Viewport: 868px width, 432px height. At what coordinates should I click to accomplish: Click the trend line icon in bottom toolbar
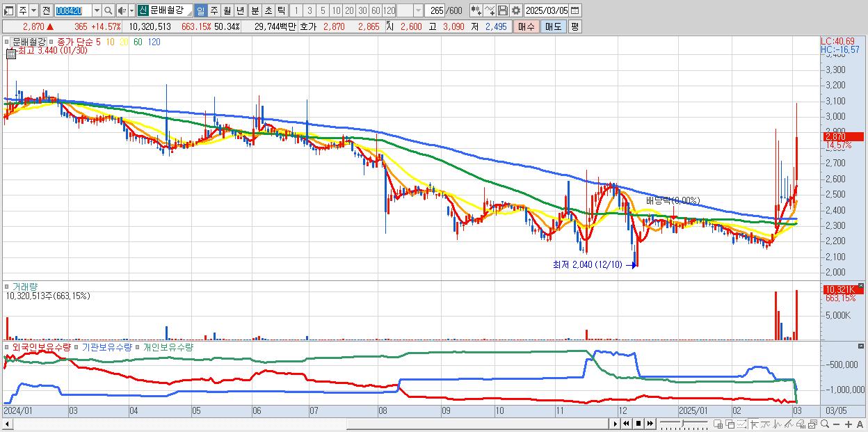tap(766, 424)
